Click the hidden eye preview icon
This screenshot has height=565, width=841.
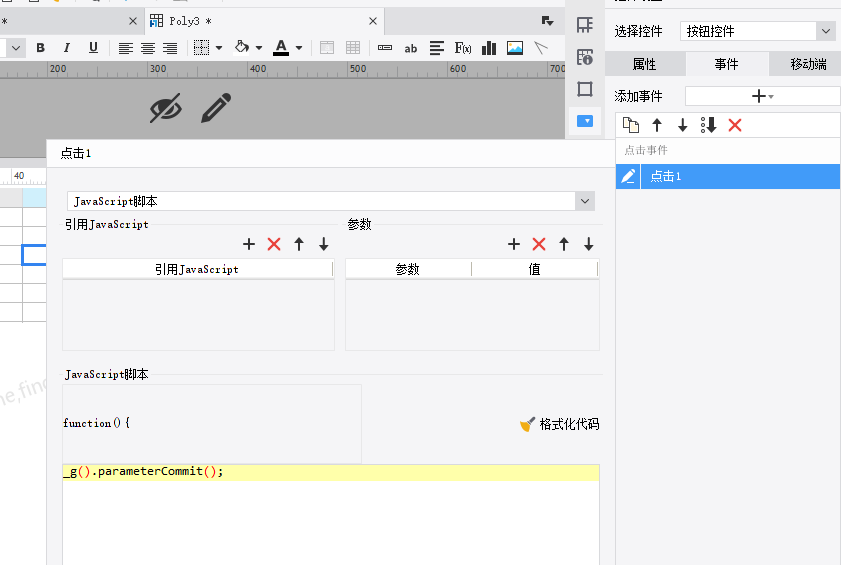166,108
